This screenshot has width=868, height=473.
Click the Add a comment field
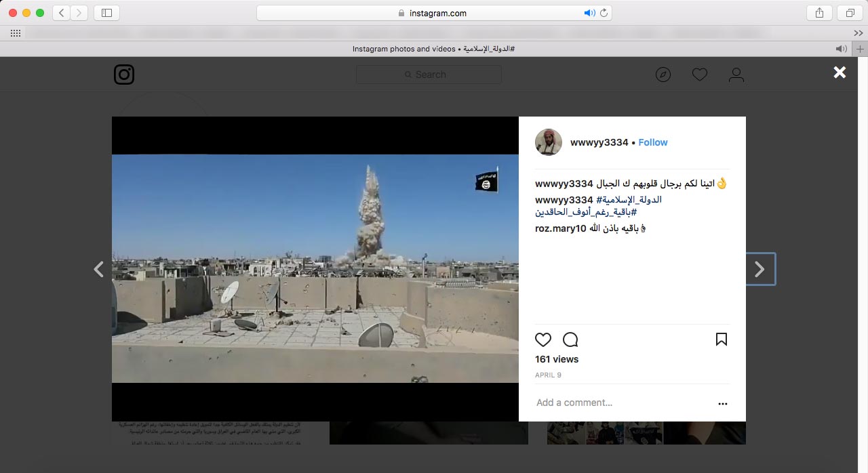pos(610,403)
